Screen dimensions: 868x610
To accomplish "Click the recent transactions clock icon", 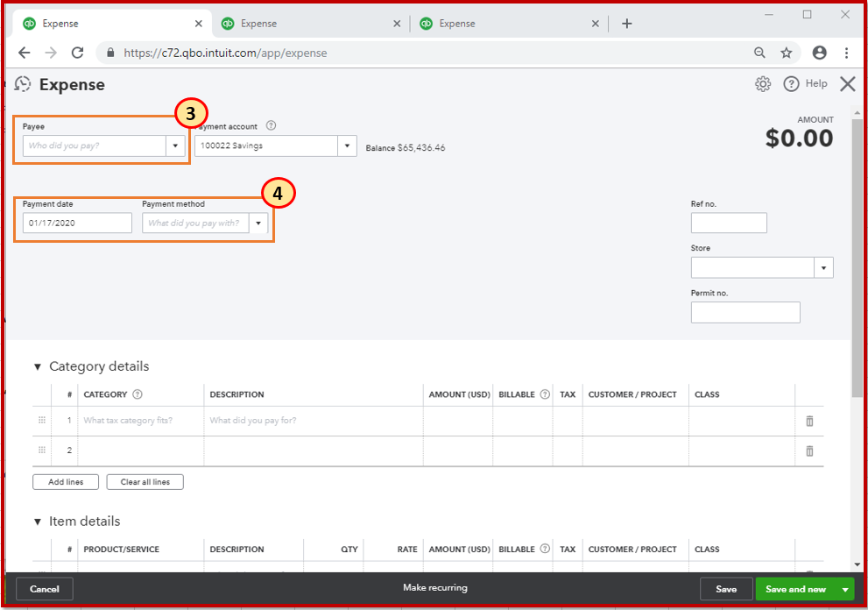I will [x=22, y=84].
